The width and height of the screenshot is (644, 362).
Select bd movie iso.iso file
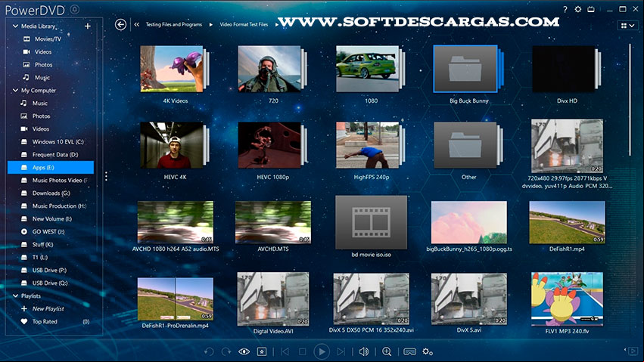click(372, 222)
